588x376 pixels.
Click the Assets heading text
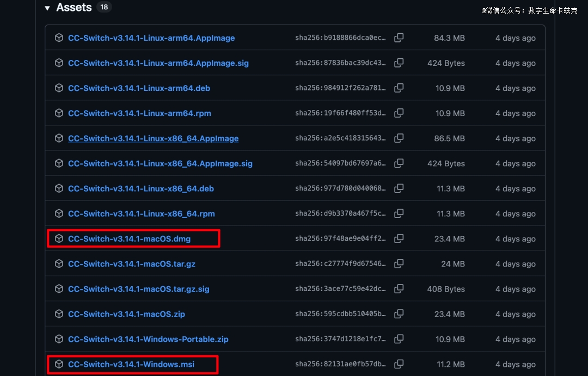(73, 8)
